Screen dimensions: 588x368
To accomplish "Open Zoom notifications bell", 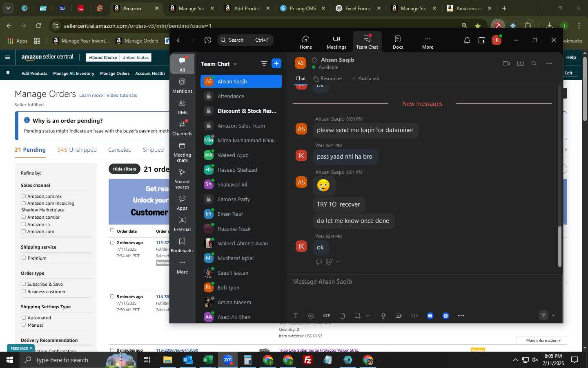I will coord(467,40).
